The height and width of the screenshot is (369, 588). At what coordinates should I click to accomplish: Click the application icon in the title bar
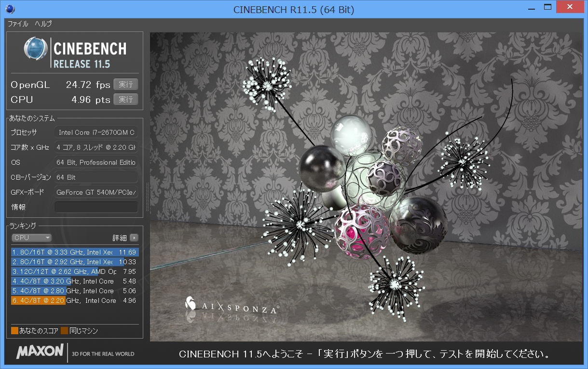(x=10, y=9)
